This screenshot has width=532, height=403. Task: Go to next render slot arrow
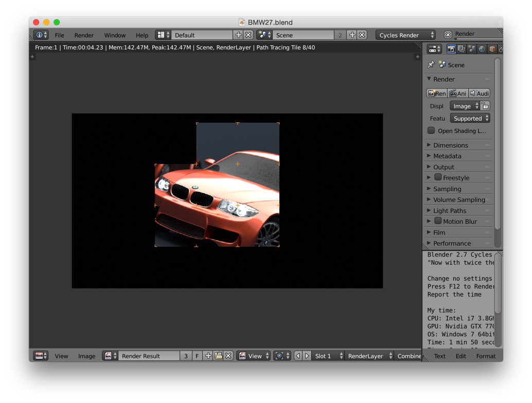coord(307,356)
